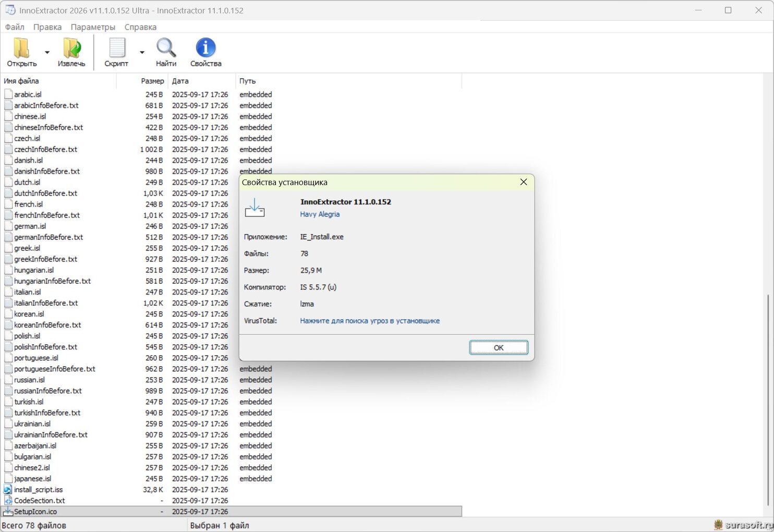Screen dimensions: 774x532
Task: Expand the Script button dropdown arrow
Action: [142, 53]
